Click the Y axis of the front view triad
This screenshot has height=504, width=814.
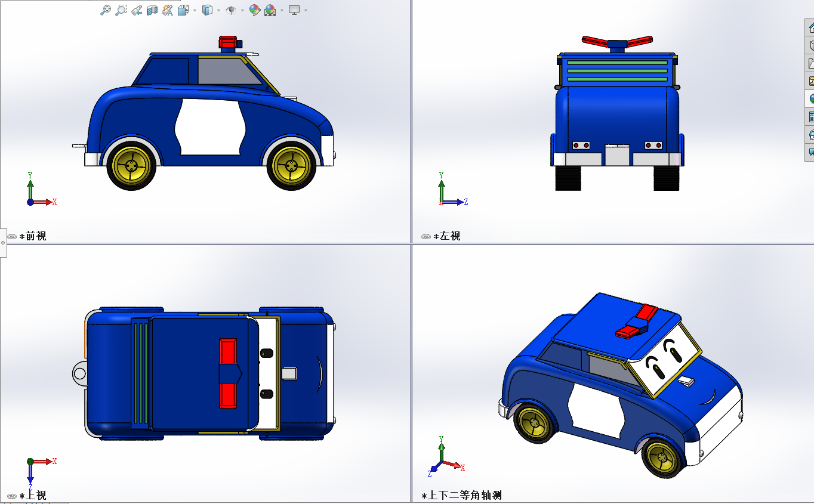[30, 185]
